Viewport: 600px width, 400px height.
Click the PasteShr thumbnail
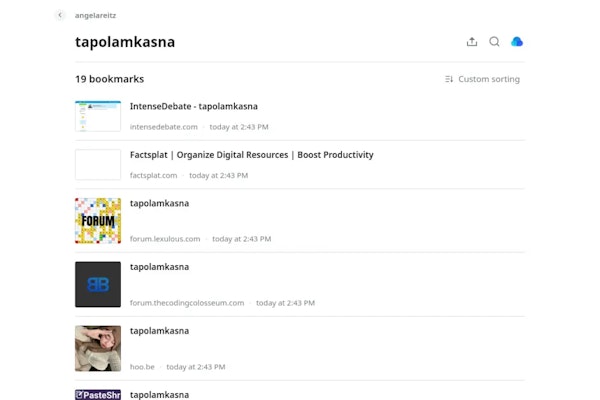click(x=98, y=395)
